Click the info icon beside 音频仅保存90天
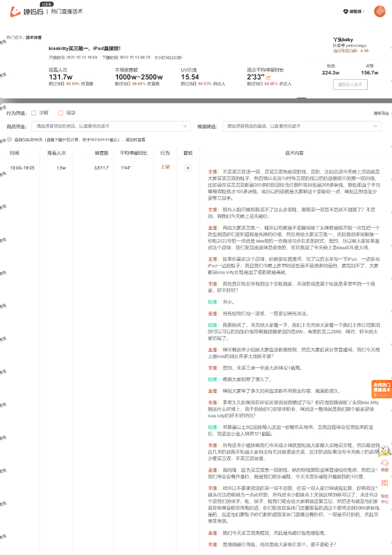The image size is (392, 555). coord(10,139)
